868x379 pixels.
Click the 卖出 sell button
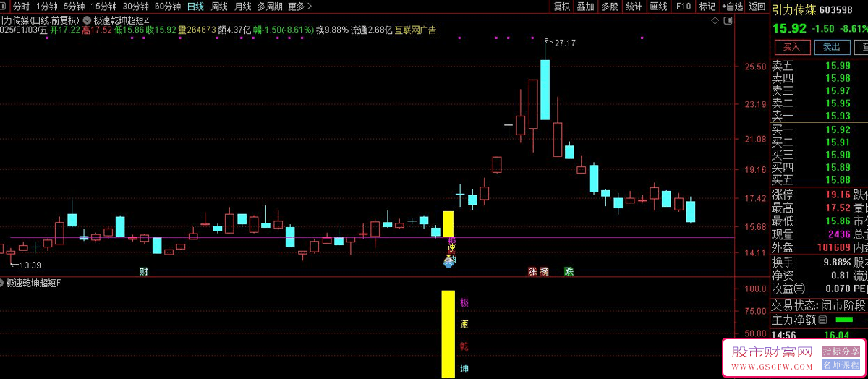point(832,47)
